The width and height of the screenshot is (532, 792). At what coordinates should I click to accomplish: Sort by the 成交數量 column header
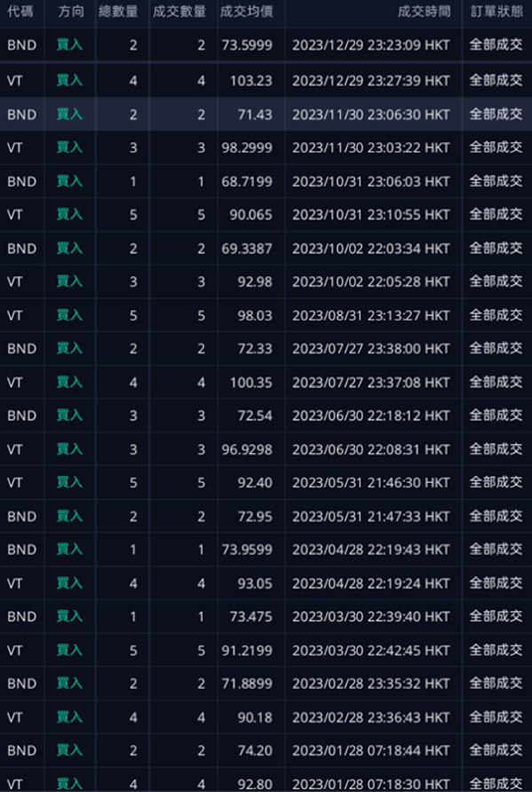179,12
